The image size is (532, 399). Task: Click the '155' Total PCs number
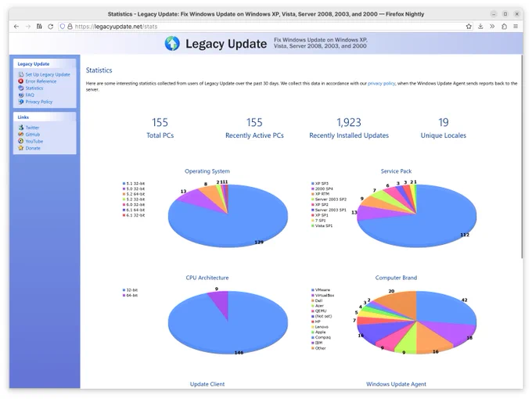160,122
